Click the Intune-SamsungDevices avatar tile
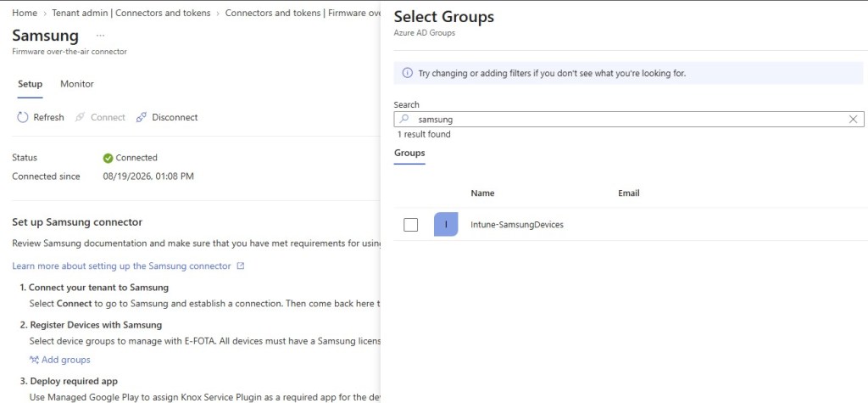 (446, 225)
